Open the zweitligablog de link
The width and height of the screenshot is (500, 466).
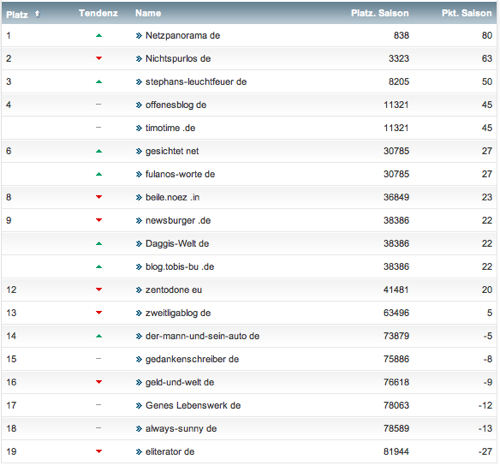(x=178, y=313)
